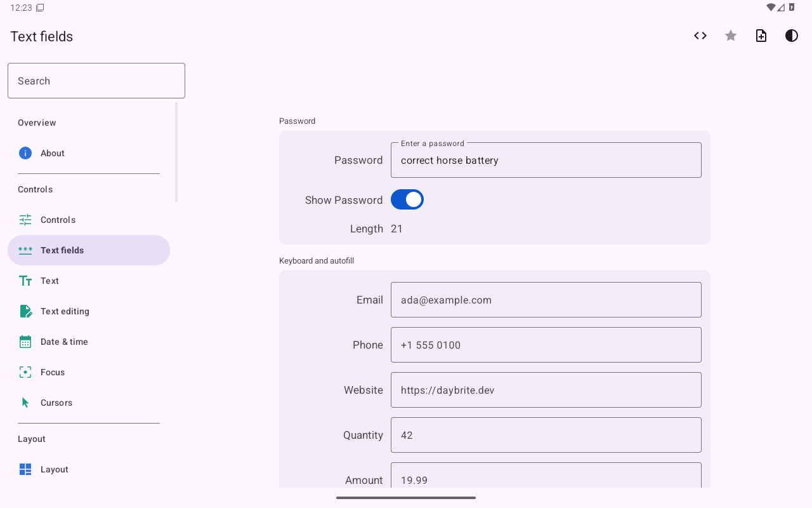Click the Quantity field showing 42

click(546, 435)
